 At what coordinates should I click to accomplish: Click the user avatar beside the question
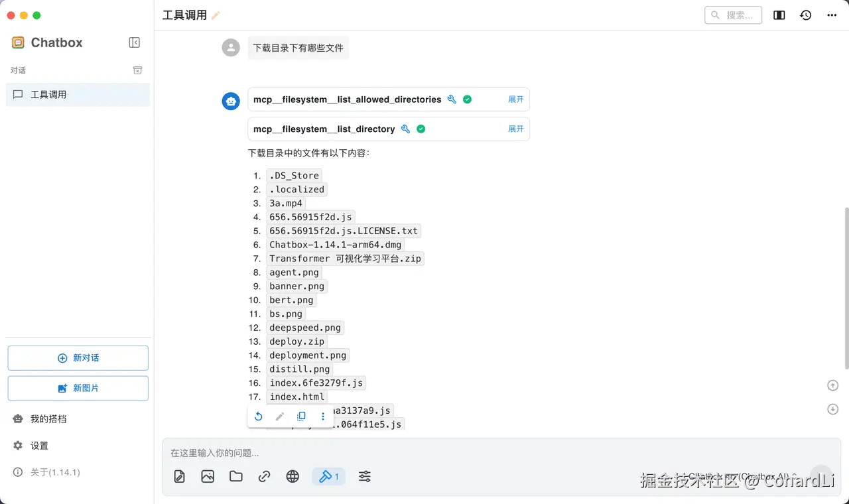231,47
